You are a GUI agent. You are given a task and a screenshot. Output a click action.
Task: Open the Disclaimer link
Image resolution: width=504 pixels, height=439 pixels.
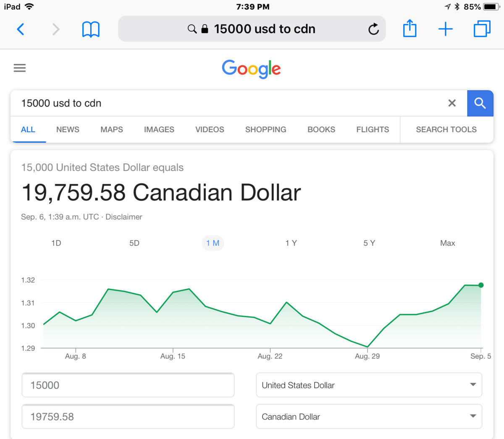124,217
